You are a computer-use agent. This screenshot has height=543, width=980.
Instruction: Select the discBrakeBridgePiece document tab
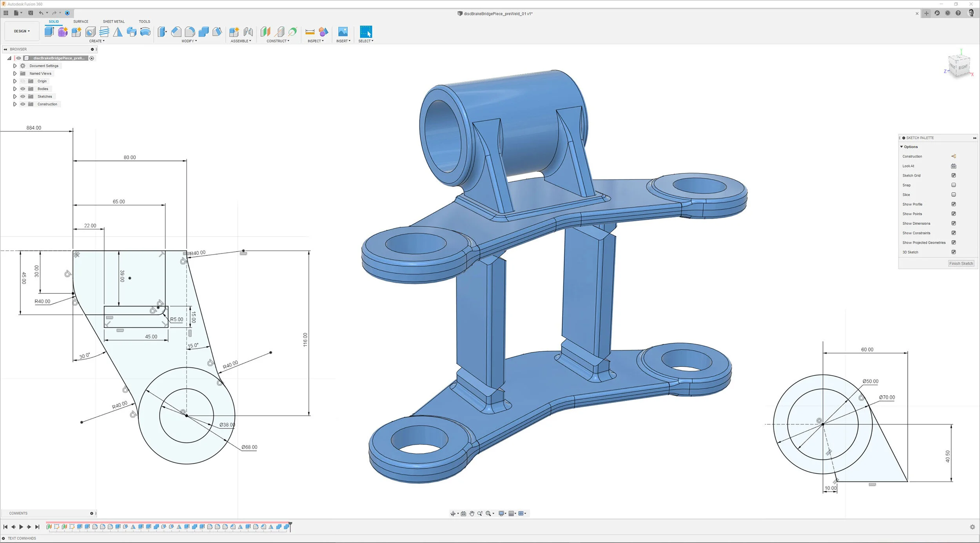tap(495, 14)
